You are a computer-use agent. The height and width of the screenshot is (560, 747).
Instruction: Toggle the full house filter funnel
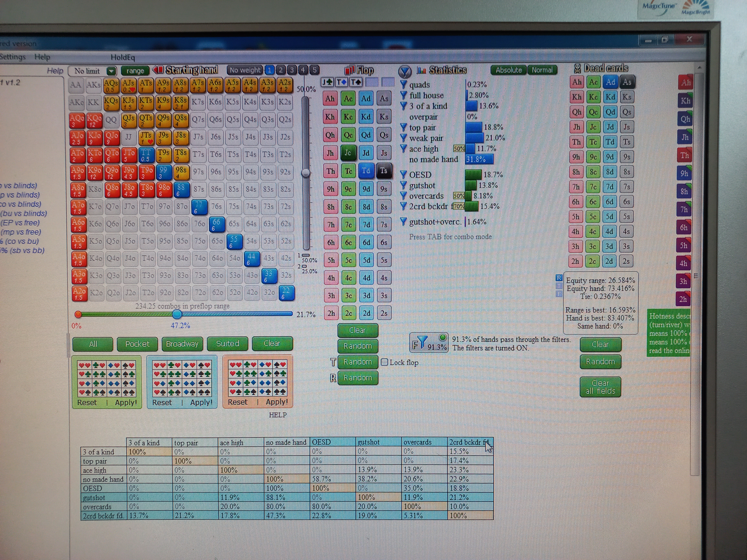pyautogui.click(x=403, y=95)
